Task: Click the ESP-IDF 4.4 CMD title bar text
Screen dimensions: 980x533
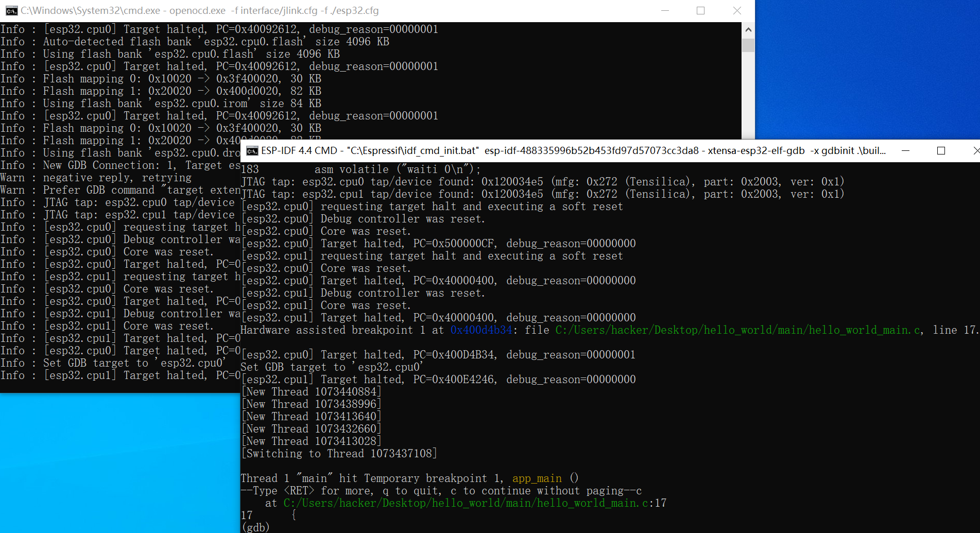Action: click(x=573, y=151)
